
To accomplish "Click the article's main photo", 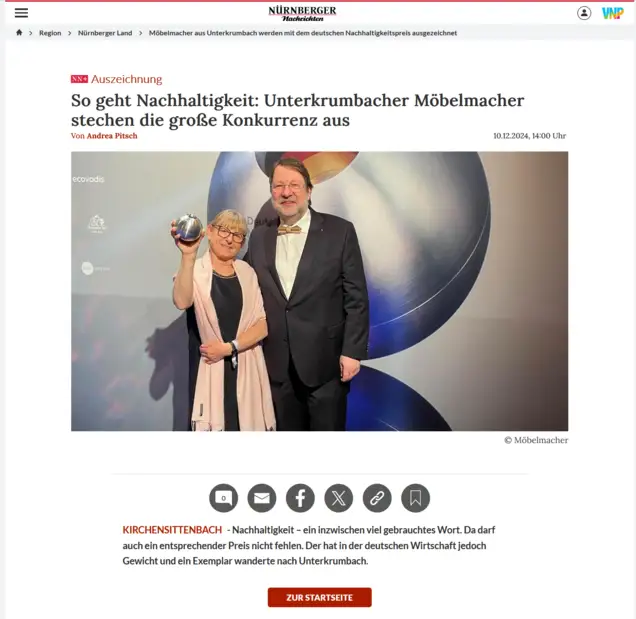I will [320, 291].
